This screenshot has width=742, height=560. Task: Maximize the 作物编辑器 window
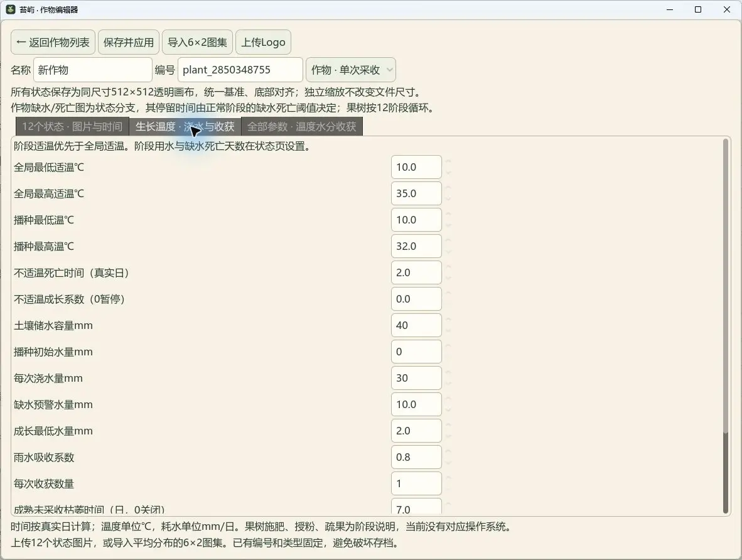pyautogui.click(x=698, y=9)
